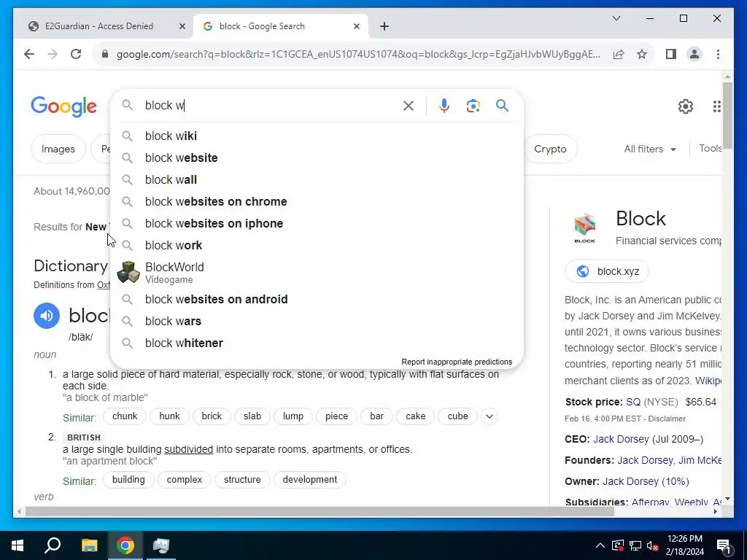Reload the page
This screenshot has width=747, height=560.
76,54
